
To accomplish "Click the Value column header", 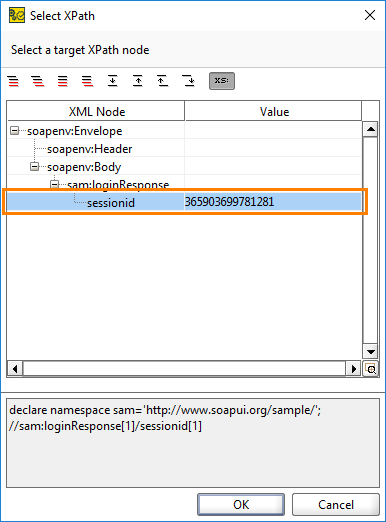I will coord(274,111).
